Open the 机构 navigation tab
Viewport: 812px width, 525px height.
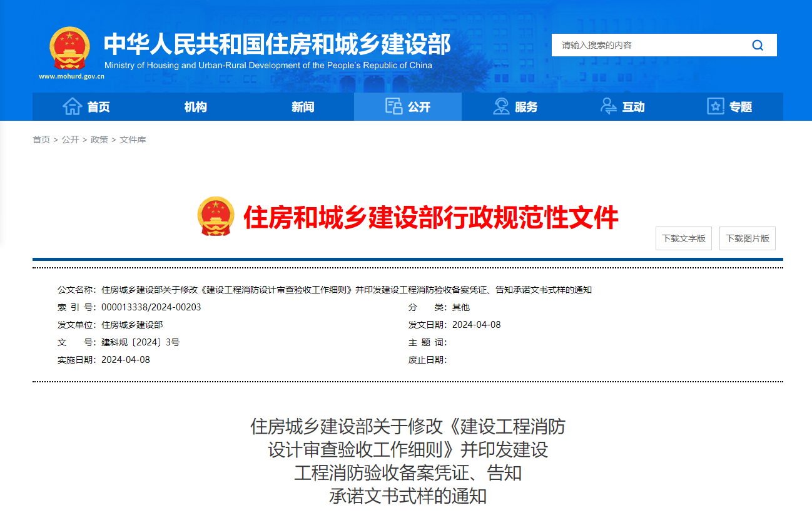[x=195, y=107]
